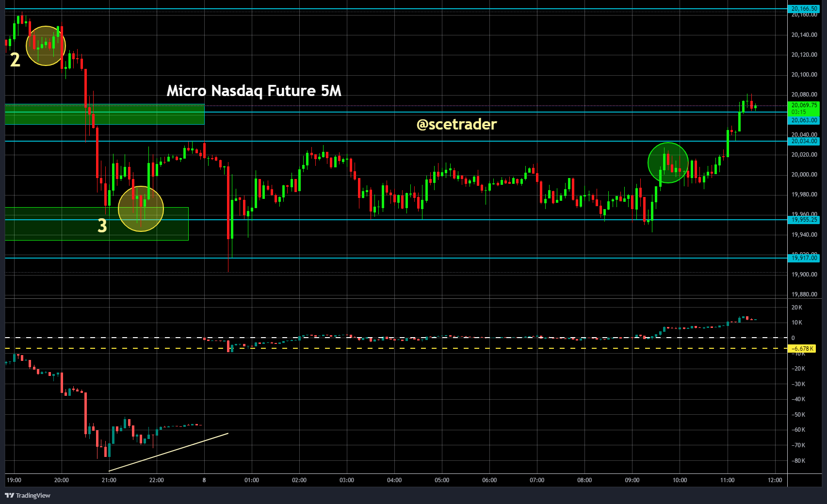
Task: Select the 20,166.50 cyan price level label
Action: click(x=804, y=9)
